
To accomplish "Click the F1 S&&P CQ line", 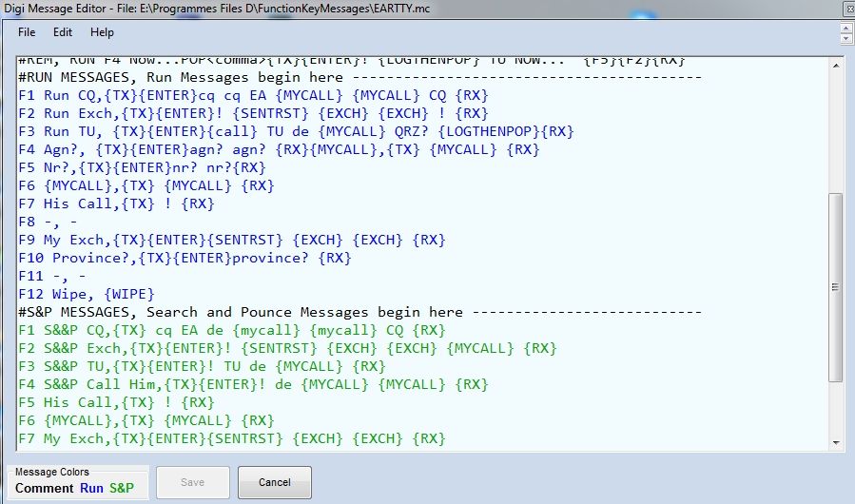I will (x=232, y=330).
